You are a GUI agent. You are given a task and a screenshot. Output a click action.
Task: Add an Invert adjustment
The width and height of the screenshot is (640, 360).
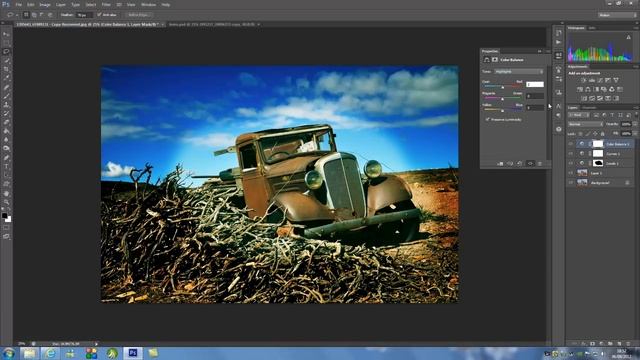(584, 98)
